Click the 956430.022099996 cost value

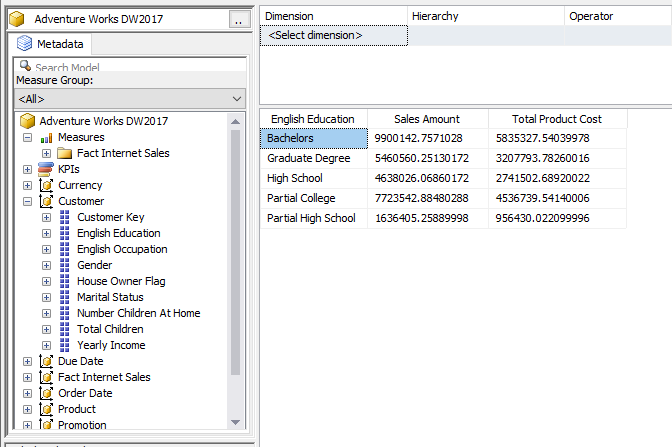point(543,218)
